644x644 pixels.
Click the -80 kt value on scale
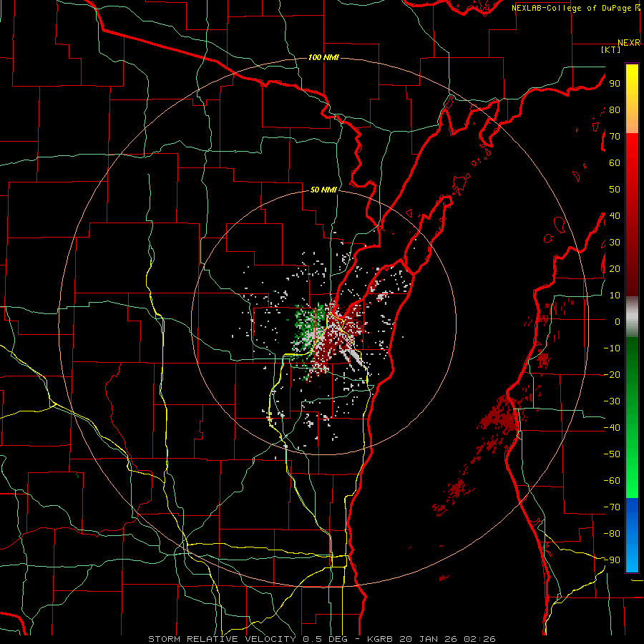pyautogui.click(x=612, y=534)
